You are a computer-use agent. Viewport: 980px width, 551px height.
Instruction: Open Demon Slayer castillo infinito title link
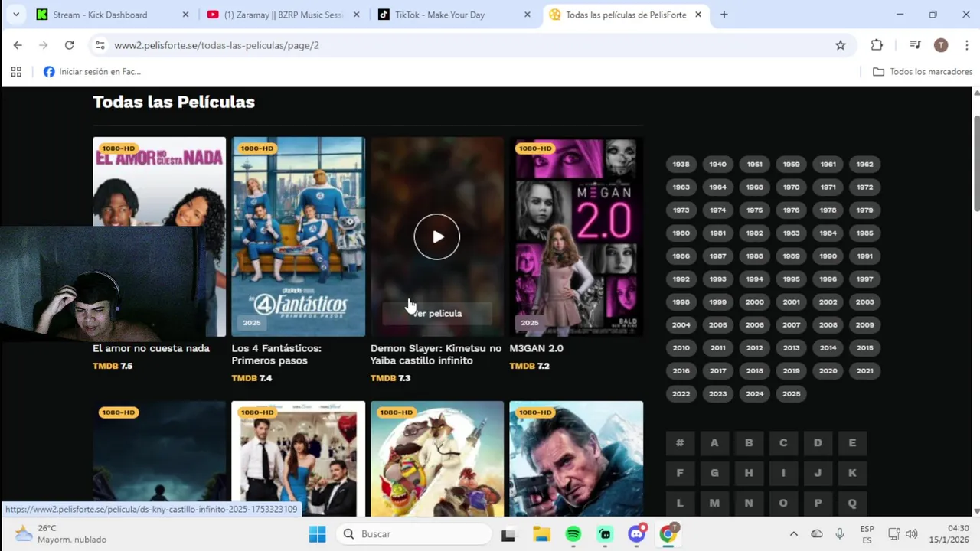[x=436, y=354]
